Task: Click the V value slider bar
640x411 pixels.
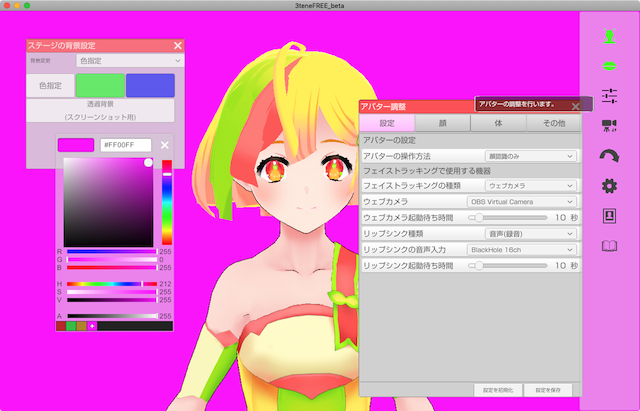Action: [x=112, y=300]
